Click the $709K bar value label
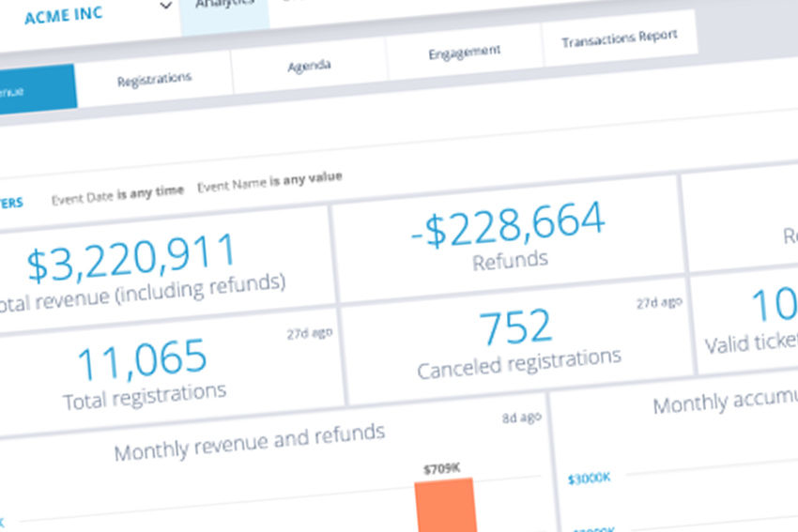Image resolution: width=798 pixels, height=532 pixels. coord(442,468)
